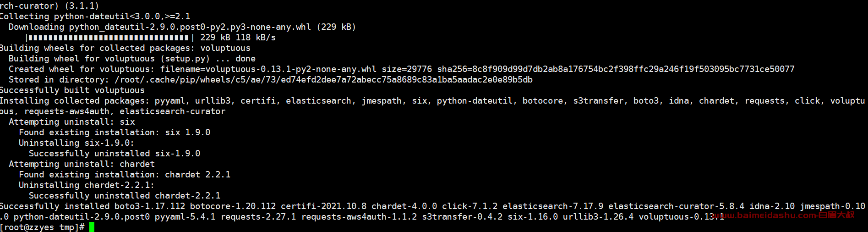Click the pip download progress bar

pos(110,38)
